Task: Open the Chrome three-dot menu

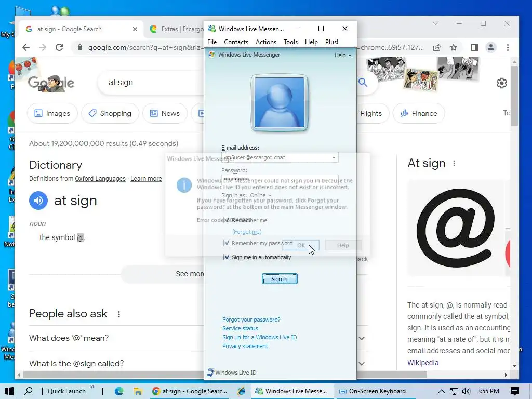Action: click(x=508, y=47)
